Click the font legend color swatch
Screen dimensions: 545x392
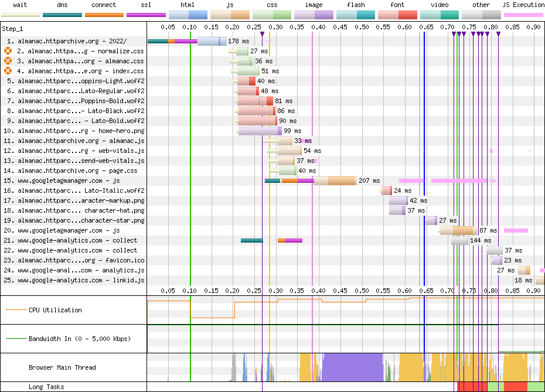[397, 14]
